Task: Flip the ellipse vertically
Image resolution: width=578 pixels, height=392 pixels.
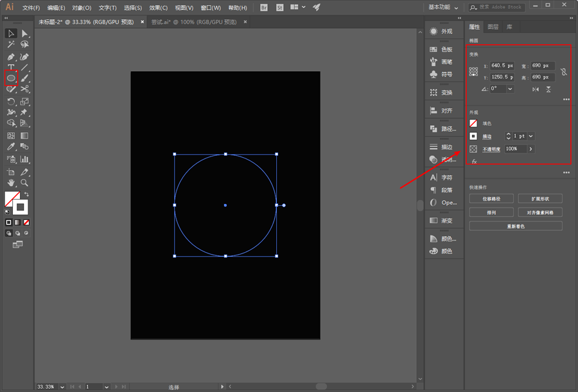Action: click(548, 89)
